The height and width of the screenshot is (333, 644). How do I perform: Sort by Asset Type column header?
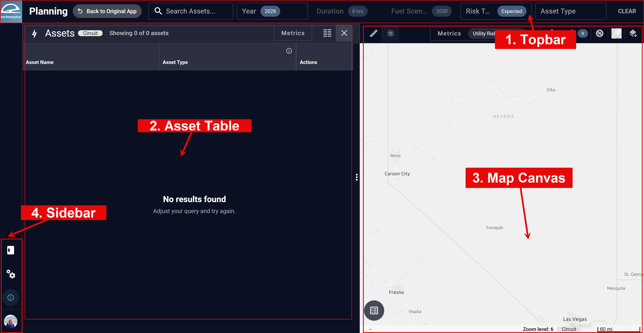175,62
